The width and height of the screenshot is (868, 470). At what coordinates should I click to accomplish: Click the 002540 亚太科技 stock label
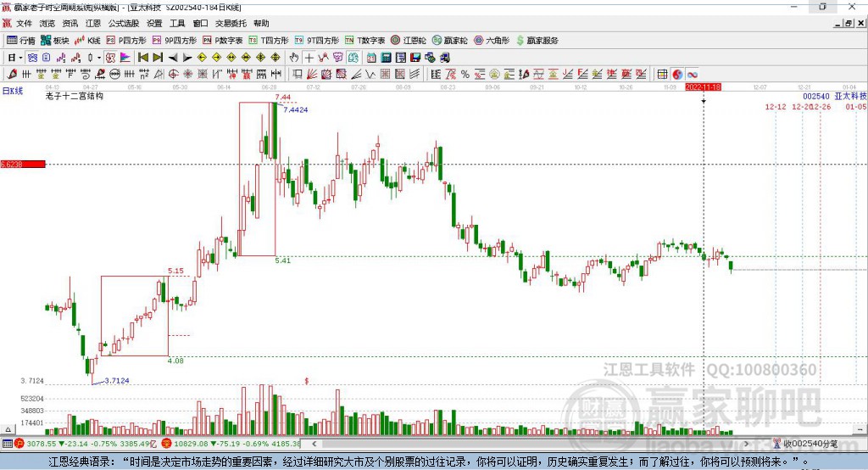835,96
